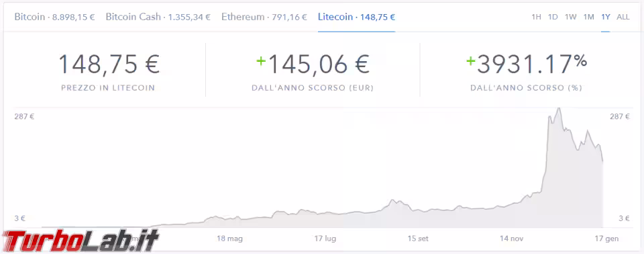Show ALL time price history

coord(623,17)
